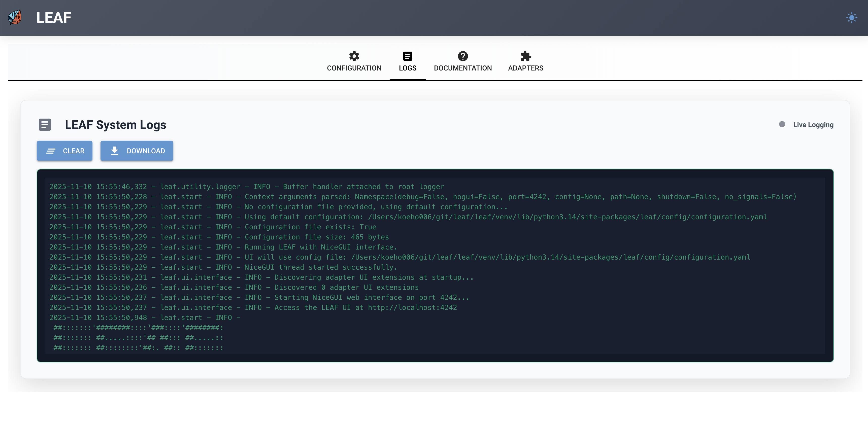
Task: Click the Live Logging label
Action: (813, 124)
